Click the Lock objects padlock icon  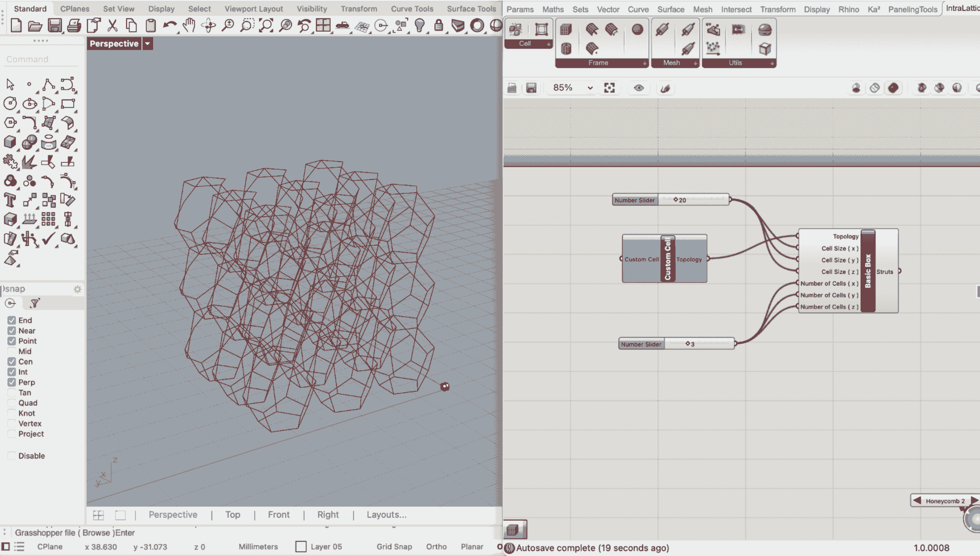[438, 26]
